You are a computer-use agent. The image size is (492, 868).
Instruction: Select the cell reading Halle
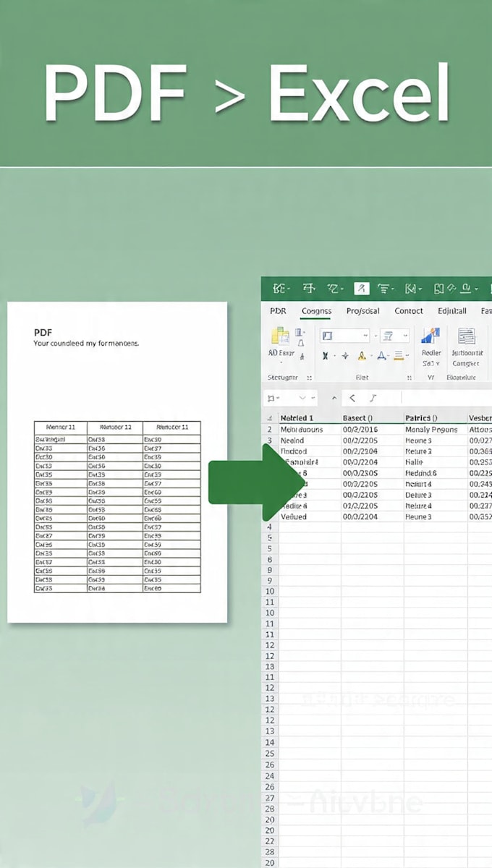[x=436, y=462]
